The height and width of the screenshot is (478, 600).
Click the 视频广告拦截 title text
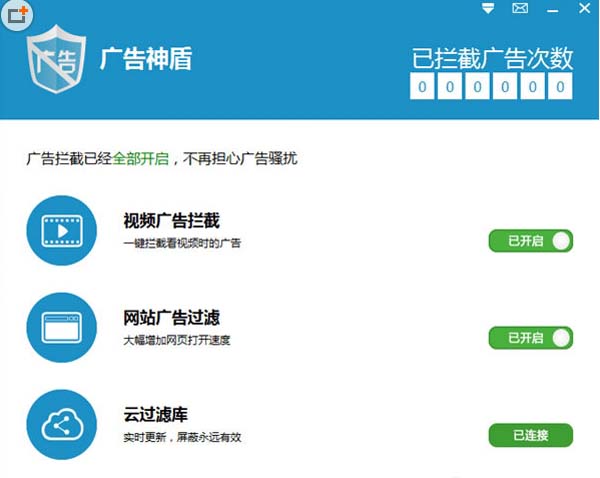click(x=171, y=220)
